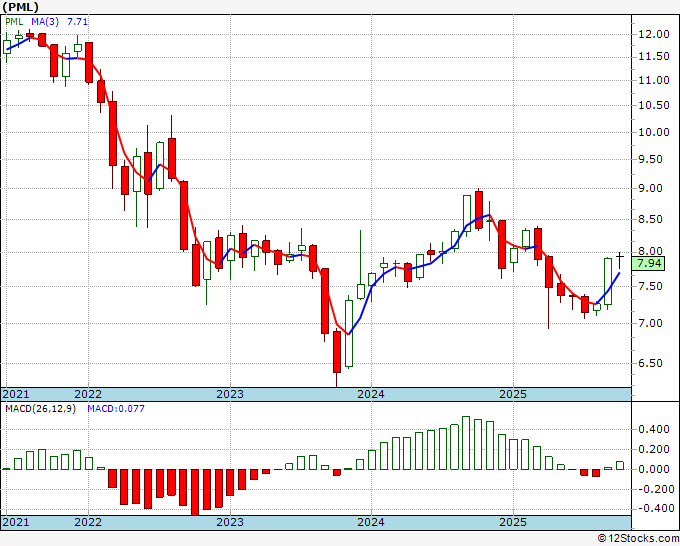Click the 7.00 price axis label
This screenshot has width=680, height=546.
[651, 323]
